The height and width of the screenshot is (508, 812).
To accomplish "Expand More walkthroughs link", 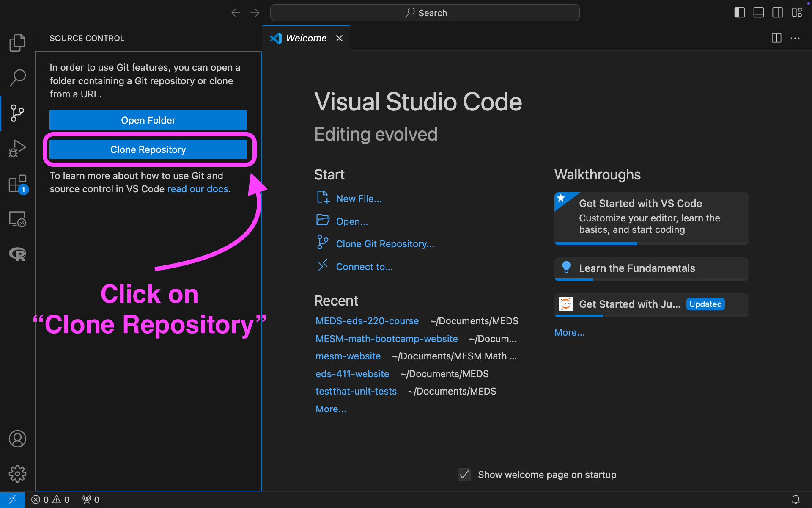I will click(x=569, y=332).
